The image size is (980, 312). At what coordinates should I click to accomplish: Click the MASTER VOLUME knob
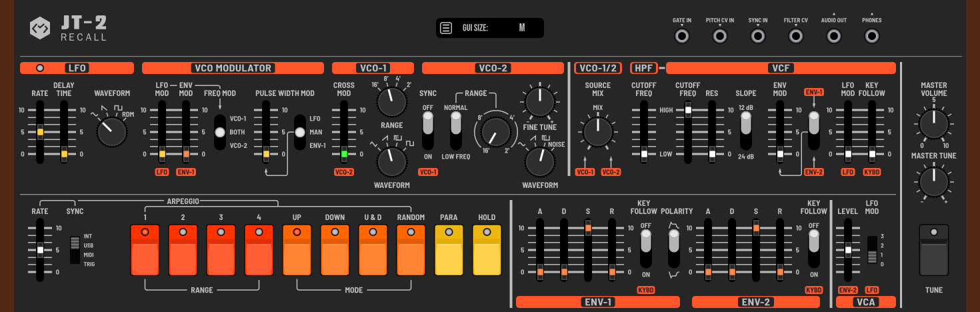click(933, 123)
